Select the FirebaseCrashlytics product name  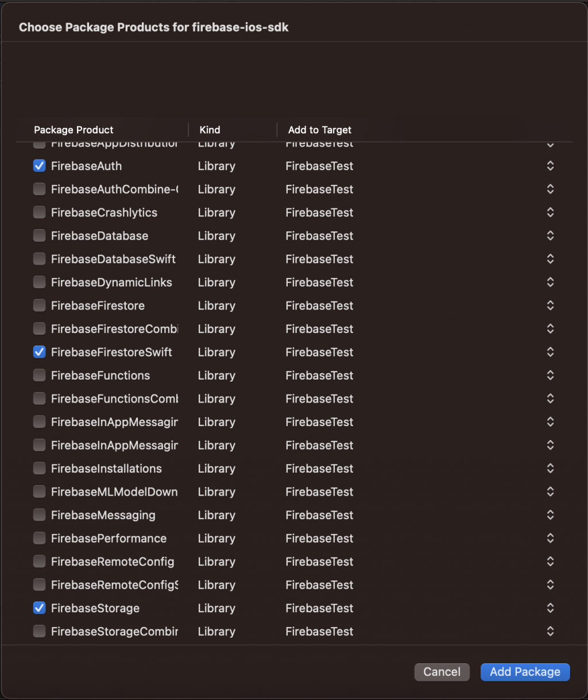pos(104,212)
